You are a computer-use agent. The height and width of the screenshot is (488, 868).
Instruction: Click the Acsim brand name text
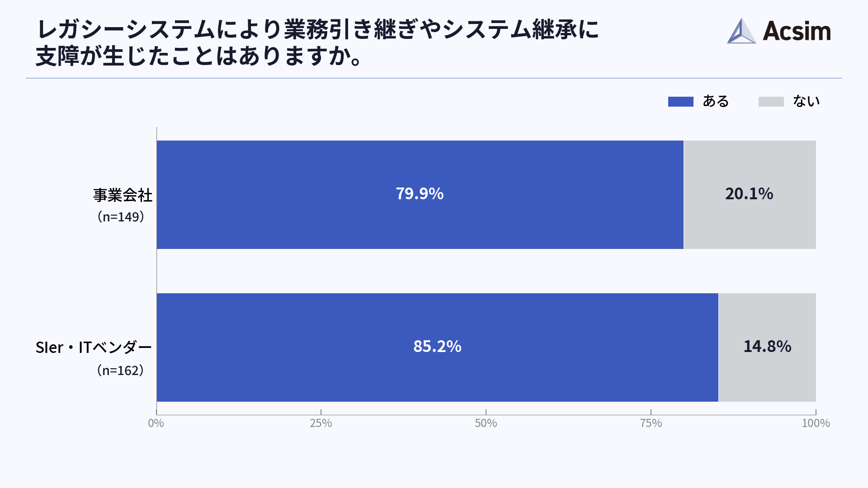pyautogui.click(x=797, y=32)
